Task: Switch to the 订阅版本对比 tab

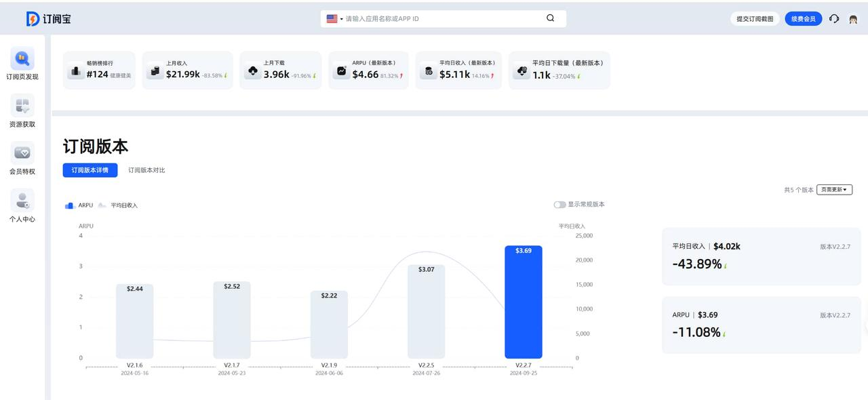Action: coord(146,170)
